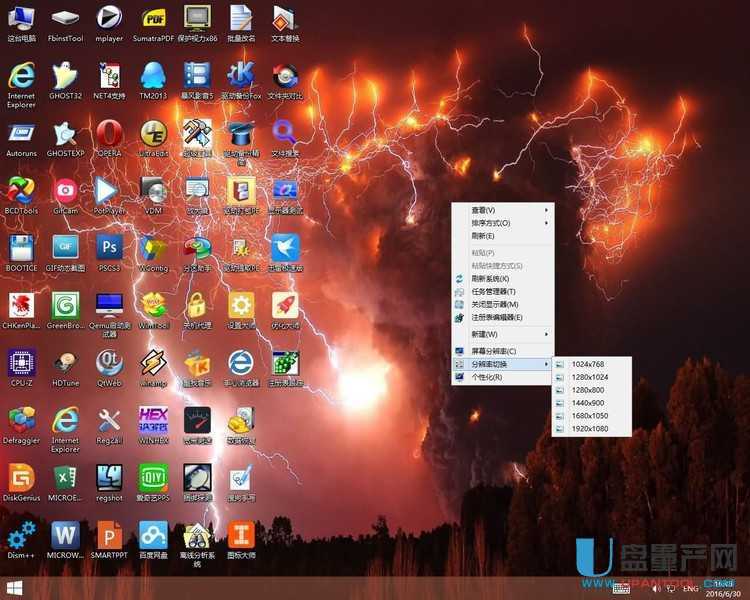
Task: Click the 2016/6/30 taskbar date
Action: coord(723,594)
